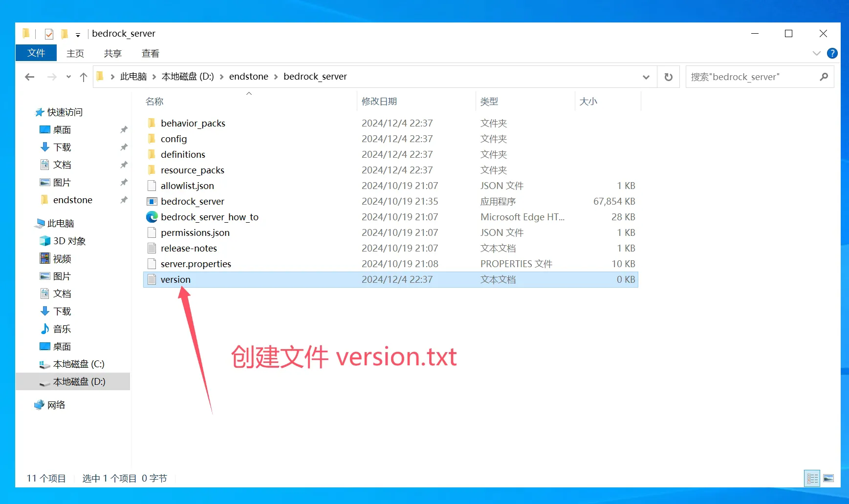This screenshot has width=849, height=504.
Task: Expand the ribbon with the chevron
Action: 816,53
